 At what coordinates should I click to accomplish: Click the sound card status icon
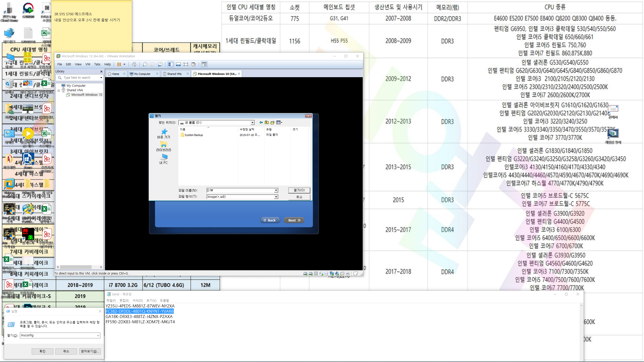pyautogui.click(x=337, y=274)
